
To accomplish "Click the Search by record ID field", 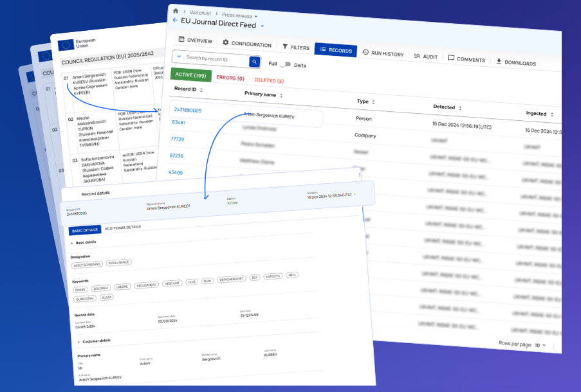I will 216,59.
